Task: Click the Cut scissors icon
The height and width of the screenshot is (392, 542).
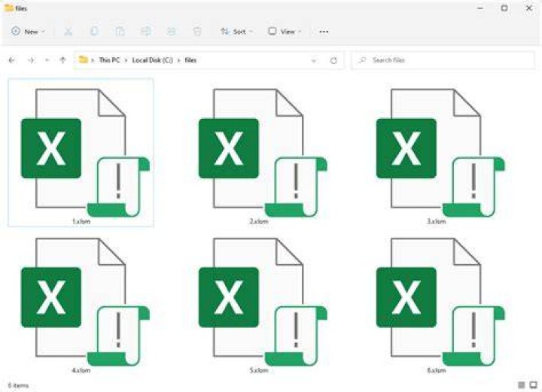Action: 68,32
